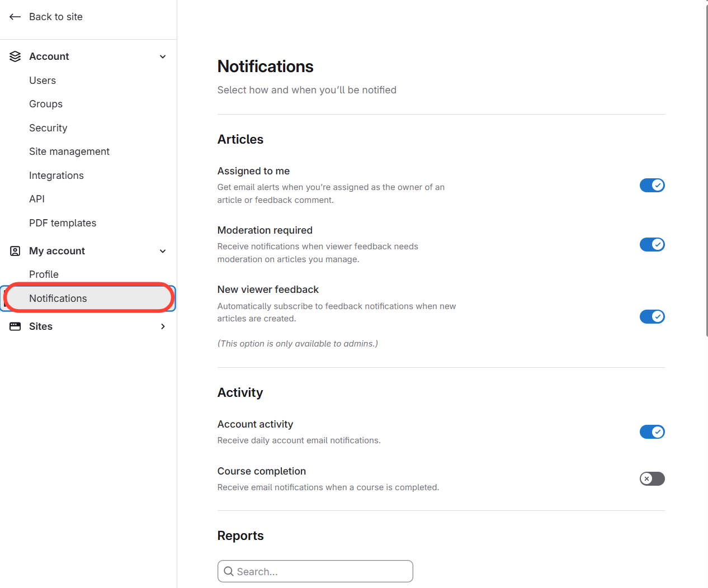The width and height of the screenshot is (708, 588).
Task: Click the magnifier icon in Reports search
Action: tap(228, 571)
